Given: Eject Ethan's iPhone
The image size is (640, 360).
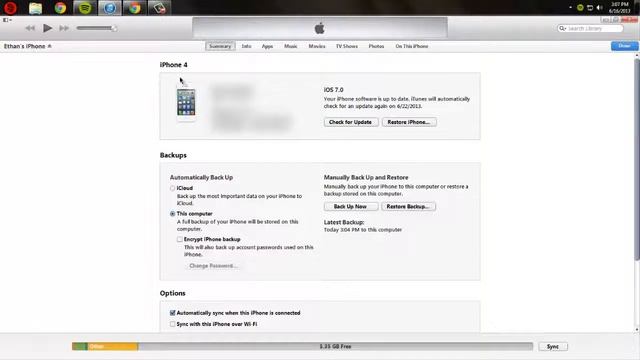Looking at the screenshot, I should click(x=49, y=46).
